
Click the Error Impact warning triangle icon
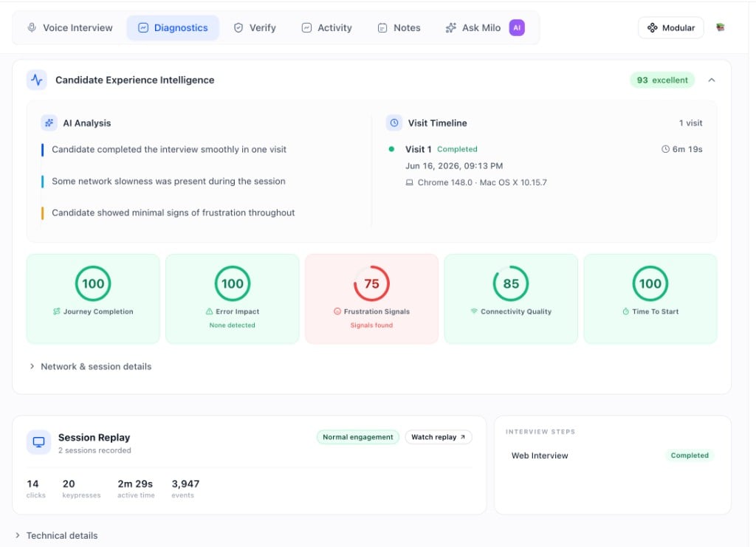tap(209, 312)
